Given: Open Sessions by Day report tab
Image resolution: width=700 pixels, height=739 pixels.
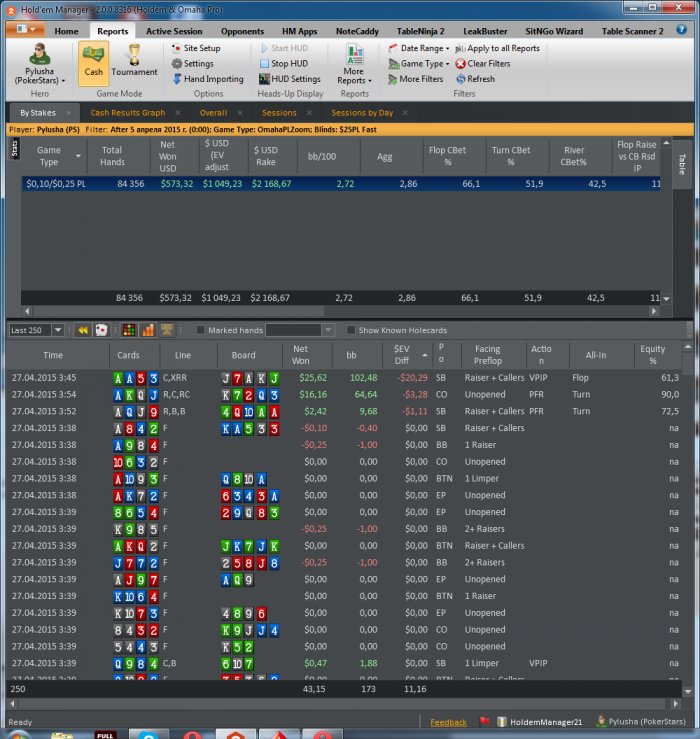Looking at the screenshot, I should coord(362,113).
